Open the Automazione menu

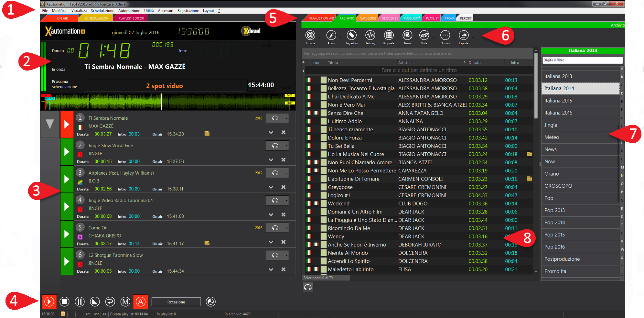coord(129,11)
